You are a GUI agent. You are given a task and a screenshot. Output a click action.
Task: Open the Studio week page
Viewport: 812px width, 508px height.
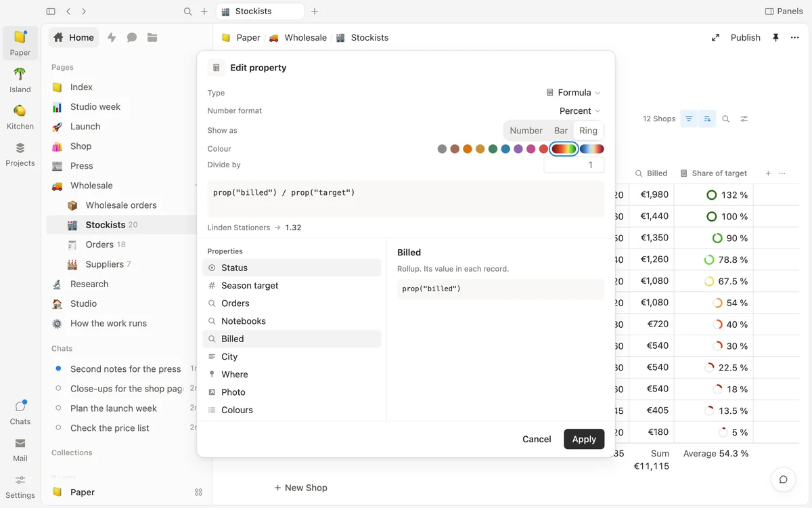coord(95,107)
